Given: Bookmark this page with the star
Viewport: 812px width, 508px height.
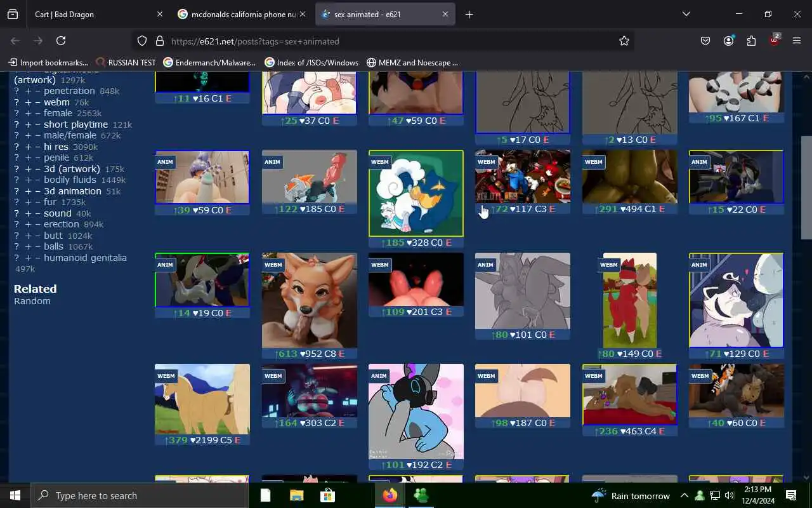Looking at the screenshot, I should (x=624, y=41).
